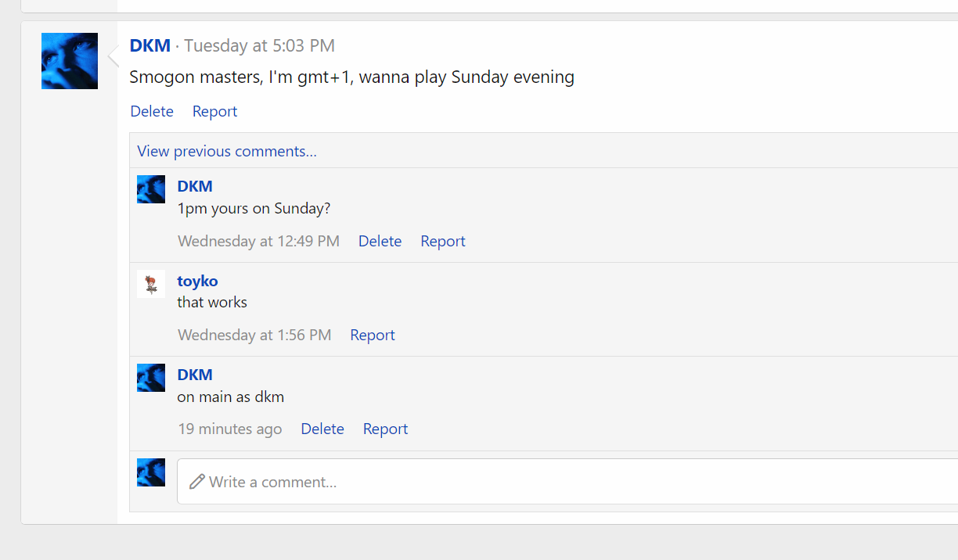Click 'Tuesday at 5:03 PM' post timestamp
The width and height of the screenshot is (958, 560).
pyautogui.click(x=259, y=45)
